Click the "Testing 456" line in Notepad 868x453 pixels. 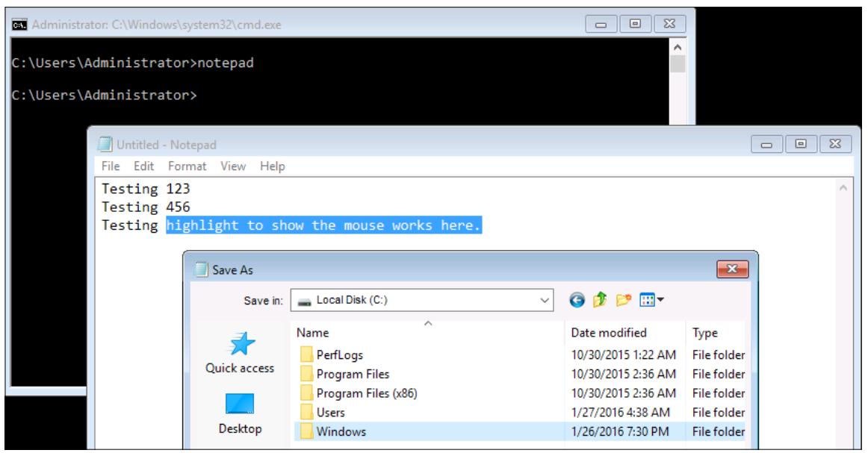146,207
